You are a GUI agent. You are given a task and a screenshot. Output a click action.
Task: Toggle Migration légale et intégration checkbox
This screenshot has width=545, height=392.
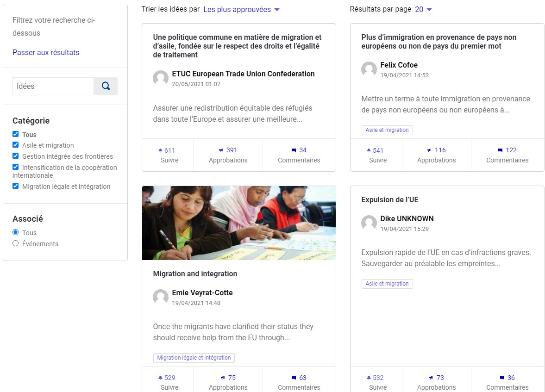[x=16, y=186]
